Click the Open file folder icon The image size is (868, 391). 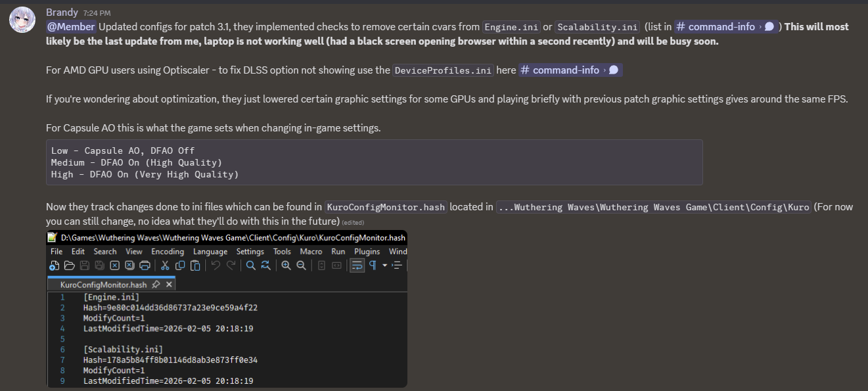click(69, 265)
